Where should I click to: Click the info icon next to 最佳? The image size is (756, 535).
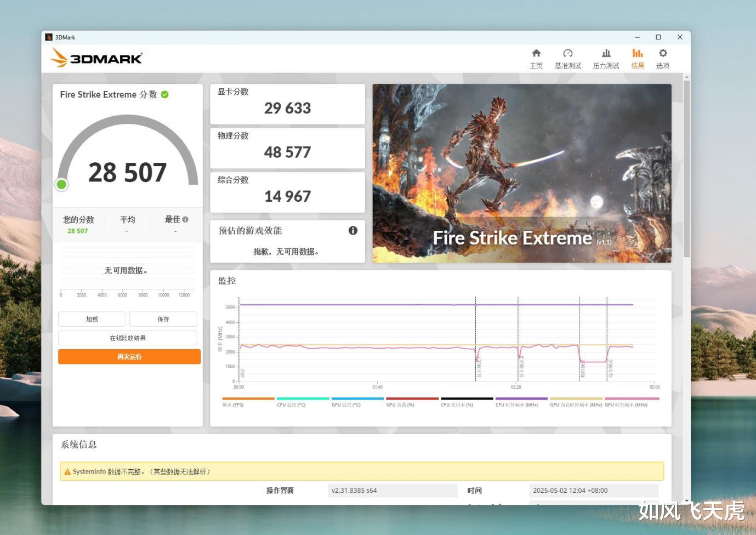(x=185, y=219)
